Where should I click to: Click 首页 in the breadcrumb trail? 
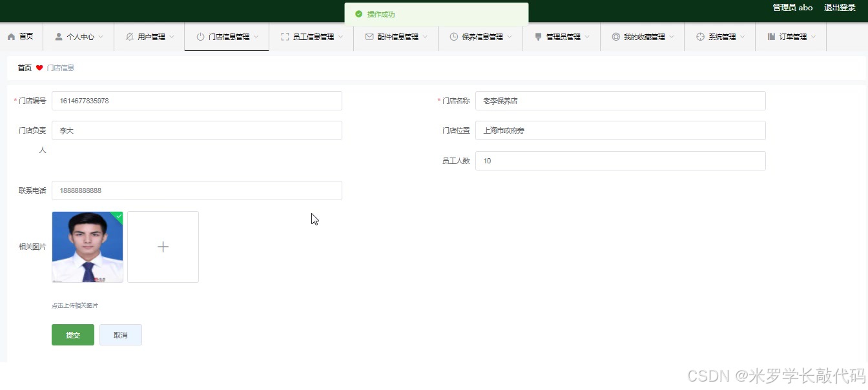point(24,67)
